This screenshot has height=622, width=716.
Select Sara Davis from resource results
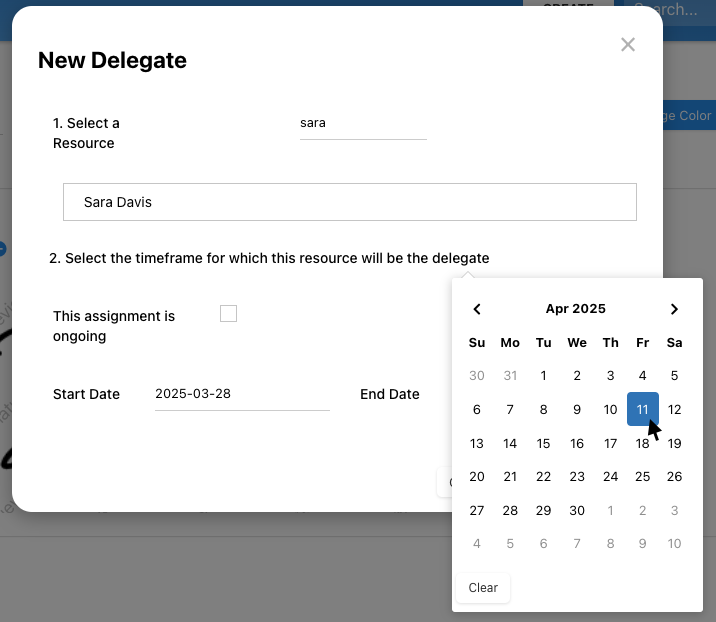point(349,202)
